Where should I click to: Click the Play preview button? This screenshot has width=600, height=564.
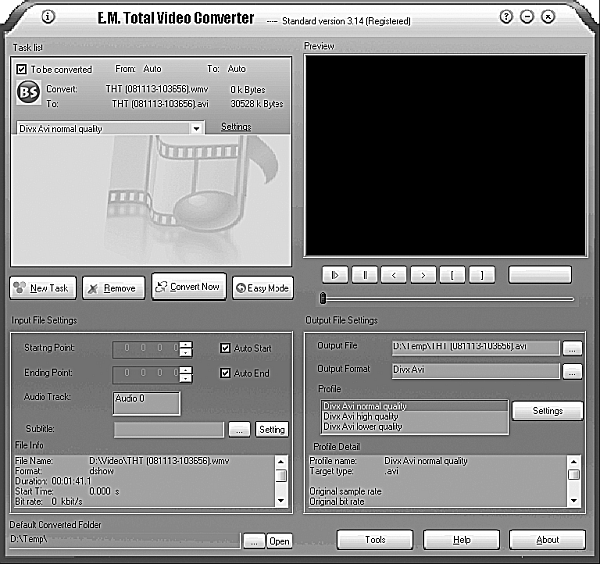pos(335,275)
